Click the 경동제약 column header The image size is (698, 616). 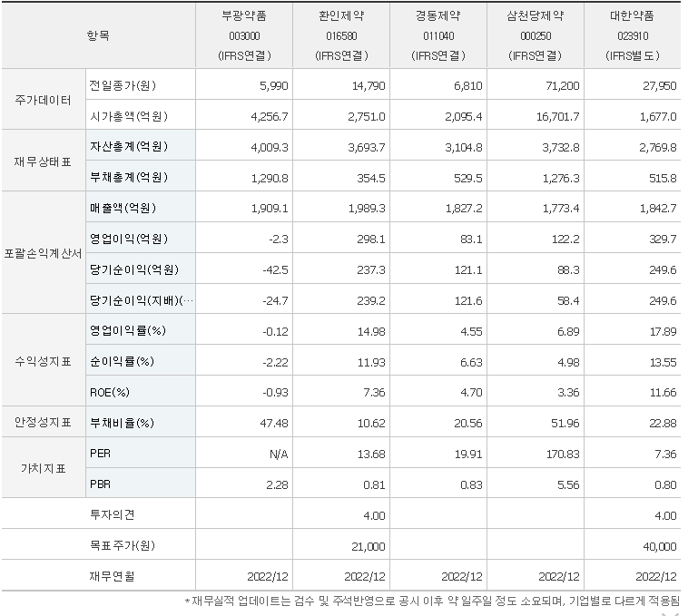[x=438, y=35]
